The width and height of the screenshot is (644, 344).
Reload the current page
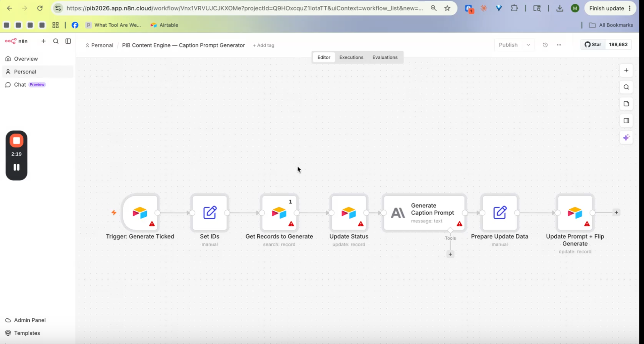point(40,8)
